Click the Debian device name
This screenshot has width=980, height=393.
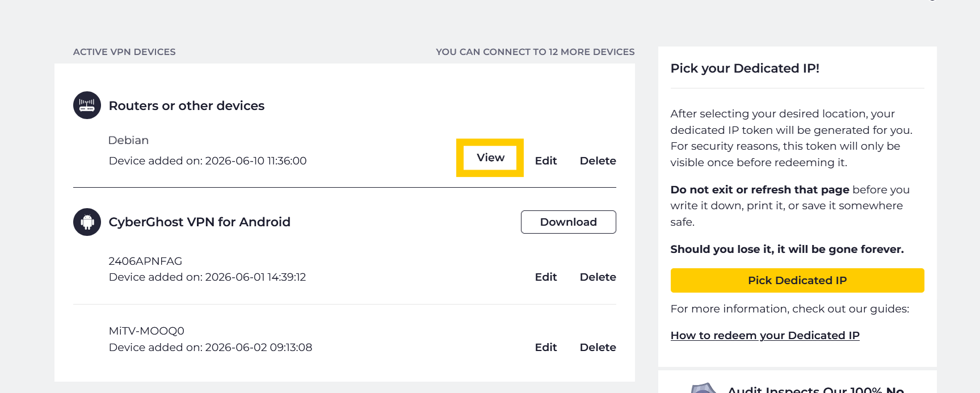[x=129, y=140]
